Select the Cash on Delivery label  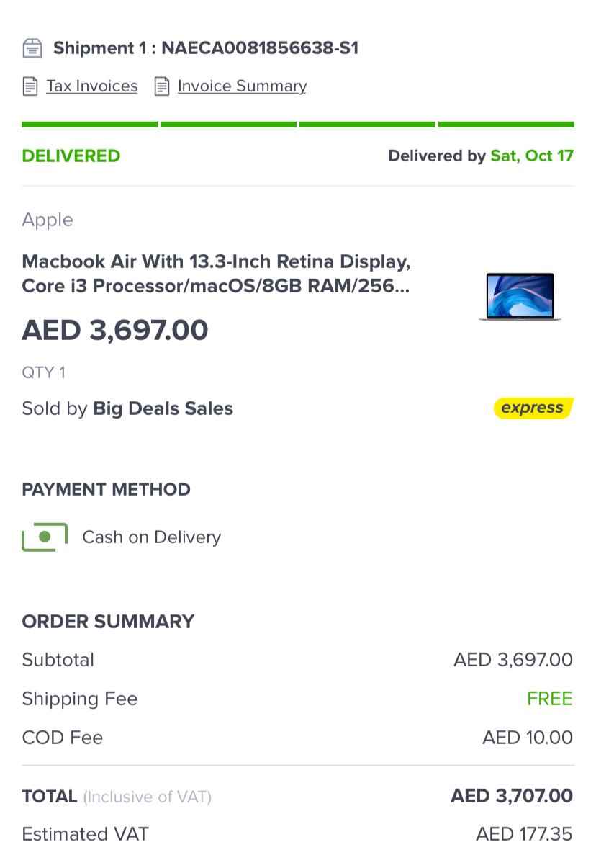click(151, 537)
